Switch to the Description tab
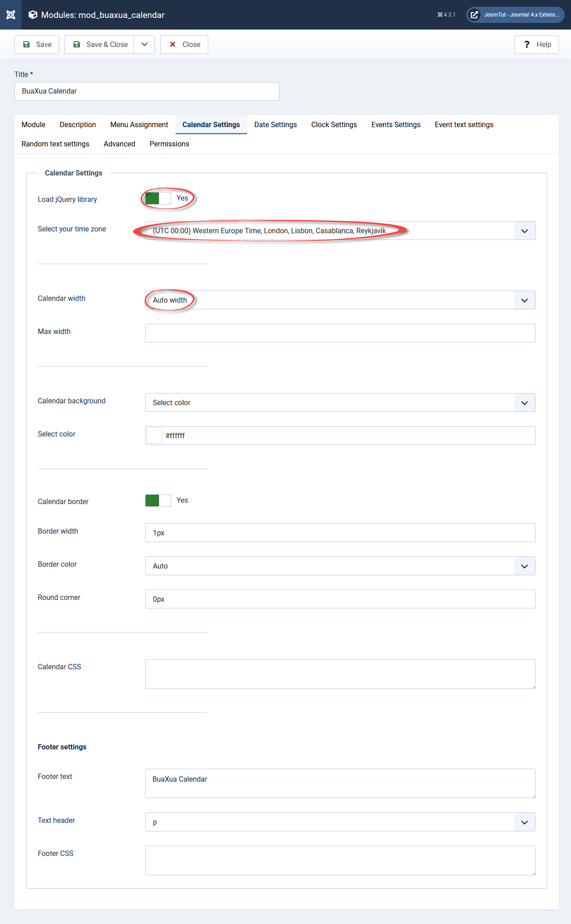Viewport: 571px width, 924px height. point(78,124)
